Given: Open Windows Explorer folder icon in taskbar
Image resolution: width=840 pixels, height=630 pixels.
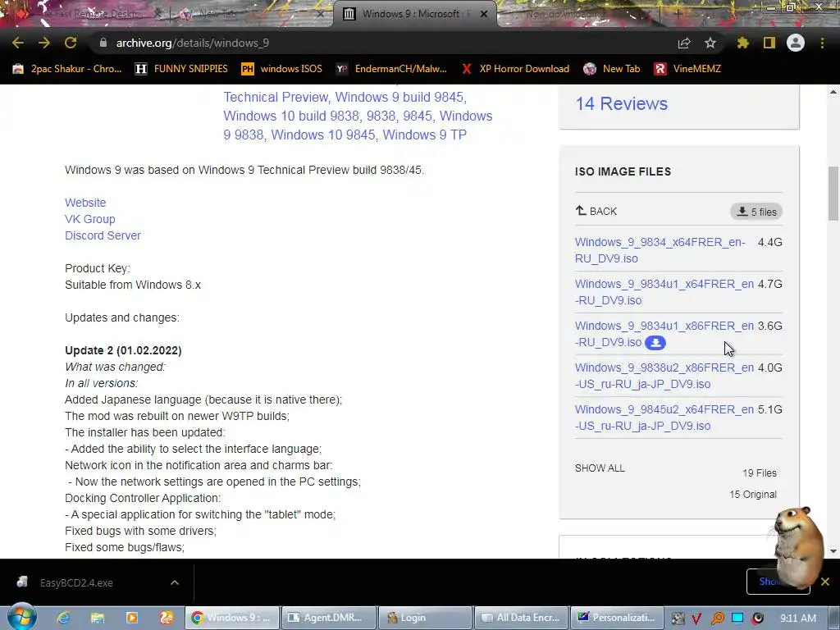Looking at the screenshot, I should (97, 618).
